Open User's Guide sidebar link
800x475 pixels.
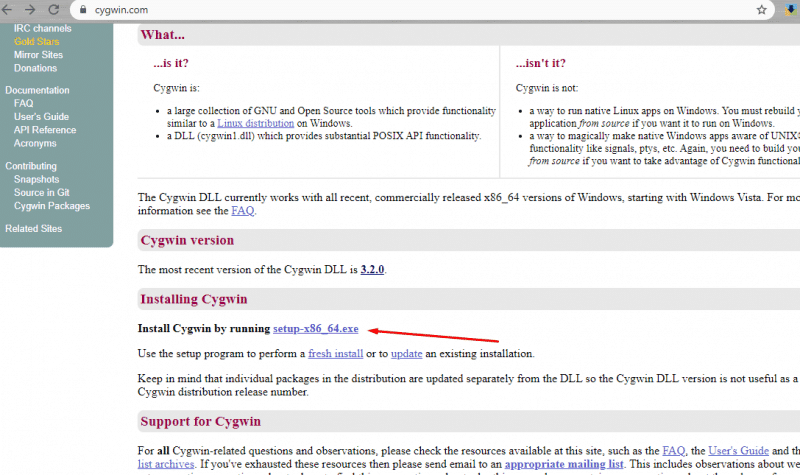[41, 116]
